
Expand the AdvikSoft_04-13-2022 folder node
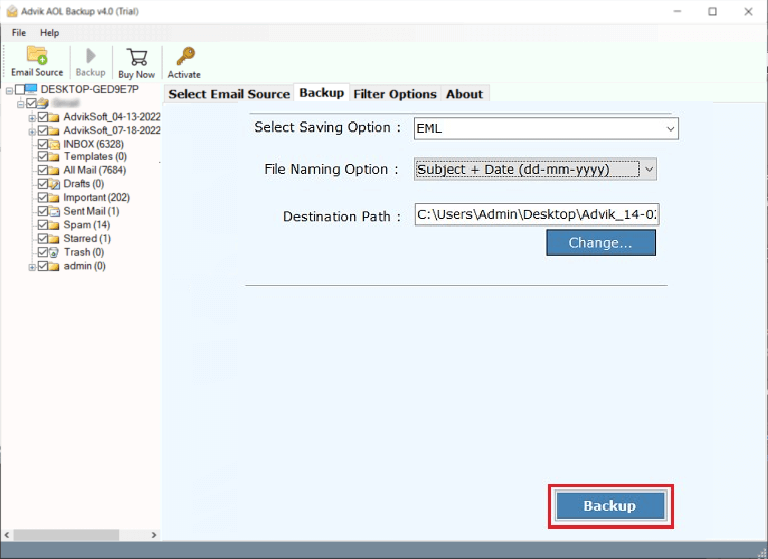point(32,118)
